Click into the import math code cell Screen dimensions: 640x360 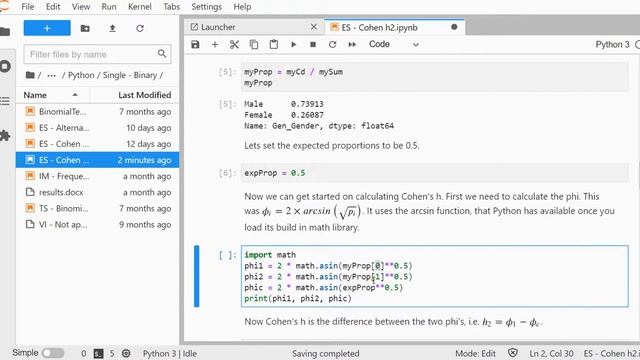pyautogui.click(x=435, y=276)
